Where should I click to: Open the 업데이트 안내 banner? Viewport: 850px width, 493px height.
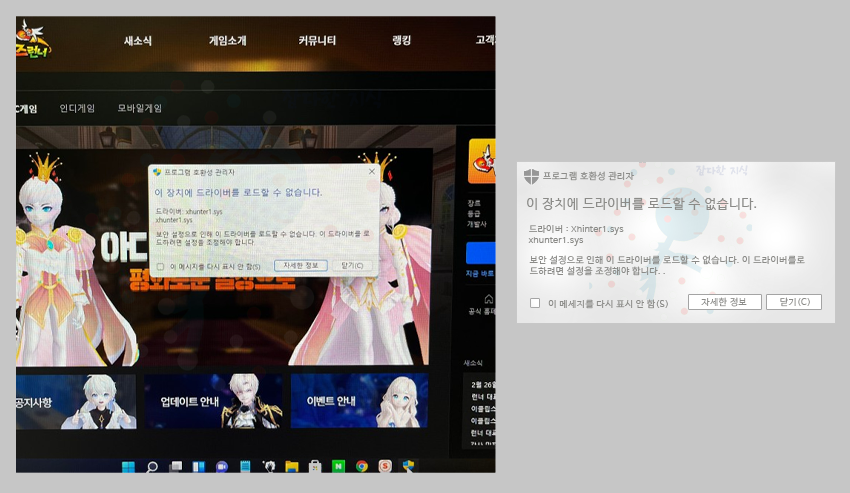(213, 401)
